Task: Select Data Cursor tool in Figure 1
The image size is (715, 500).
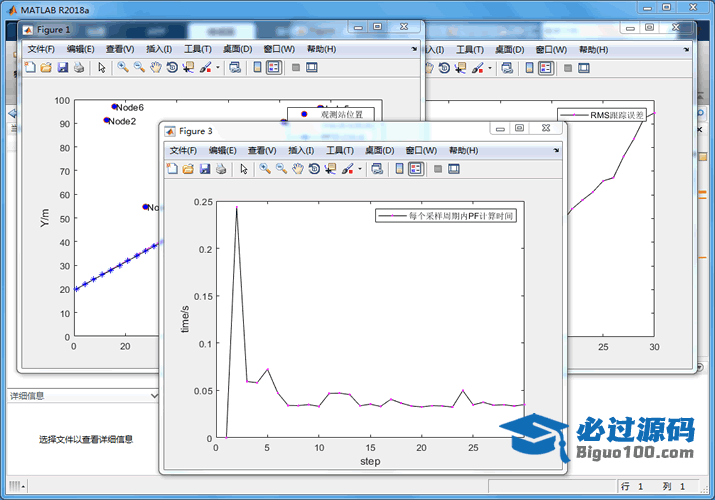Action: 188,67
